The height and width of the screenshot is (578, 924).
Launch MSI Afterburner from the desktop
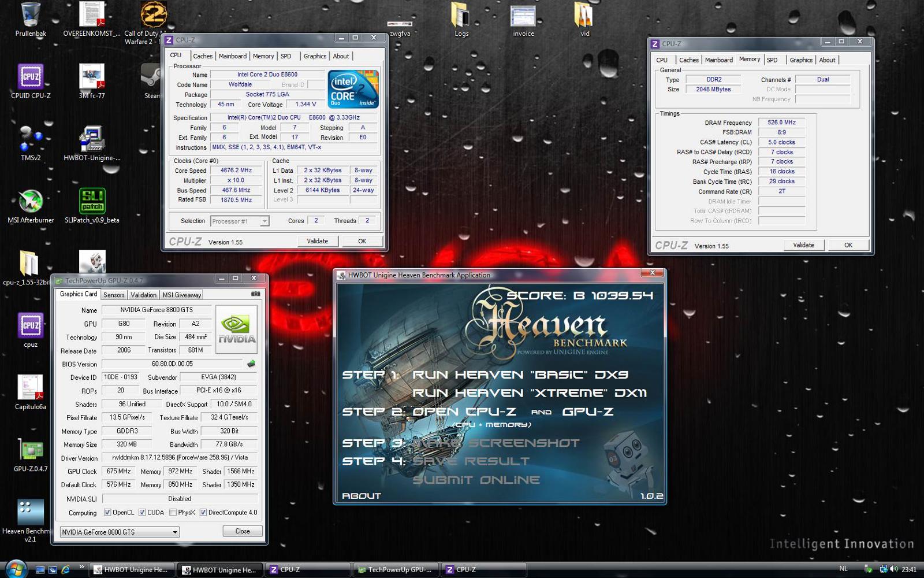[x=31, y=205]
